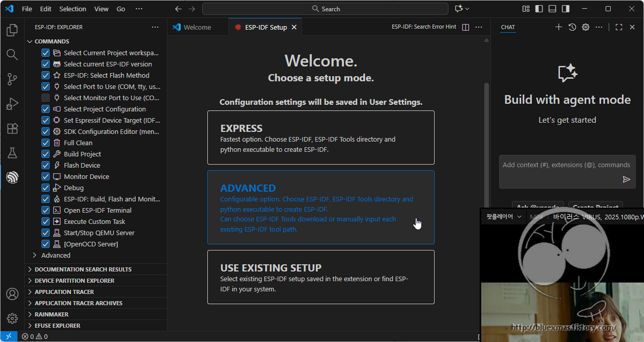Open ESP-IDF Espressif view icon
Viewport: 644px width, 342px height.
12,177
